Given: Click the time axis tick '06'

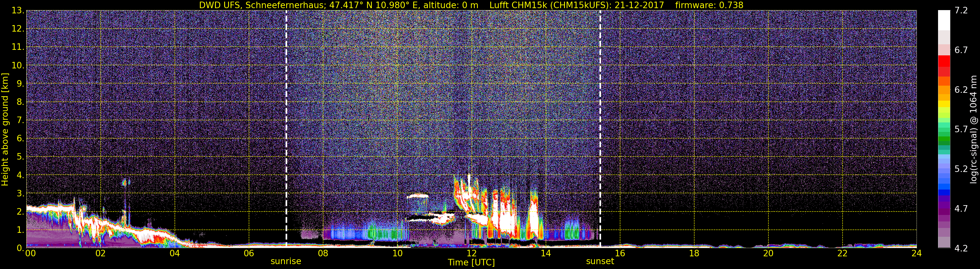Looking at the screenshot, I should pos(248,253).
